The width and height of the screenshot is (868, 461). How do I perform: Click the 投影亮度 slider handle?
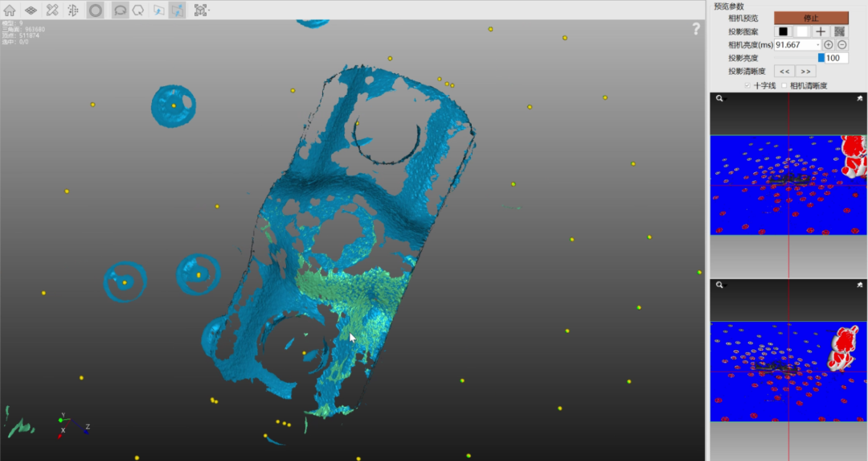821,58
